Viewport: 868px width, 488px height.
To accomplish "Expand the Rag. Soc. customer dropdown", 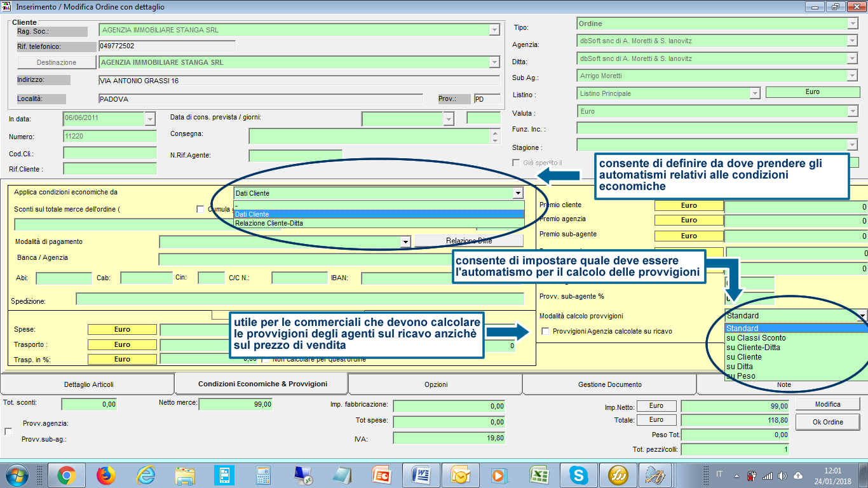I will point(494,30).
